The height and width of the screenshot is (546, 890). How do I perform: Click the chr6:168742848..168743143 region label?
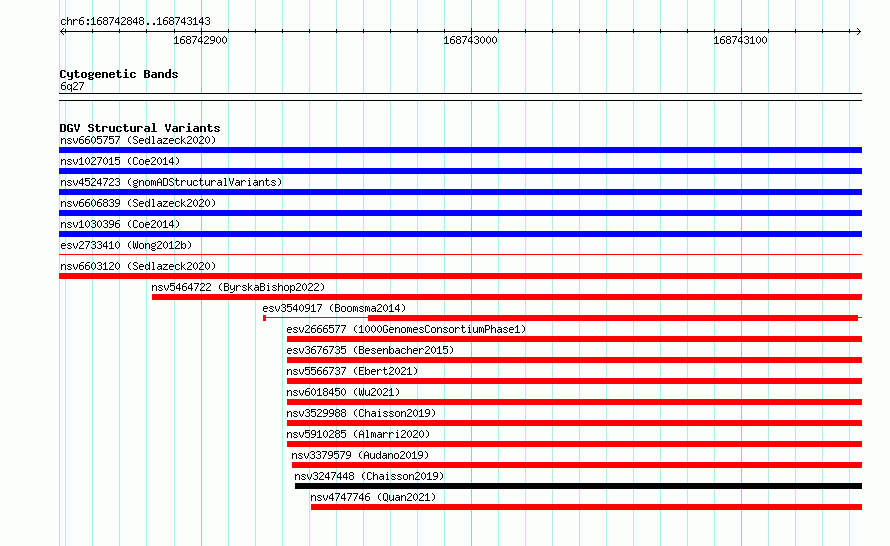pyautogui.click(x=135, y=22)
